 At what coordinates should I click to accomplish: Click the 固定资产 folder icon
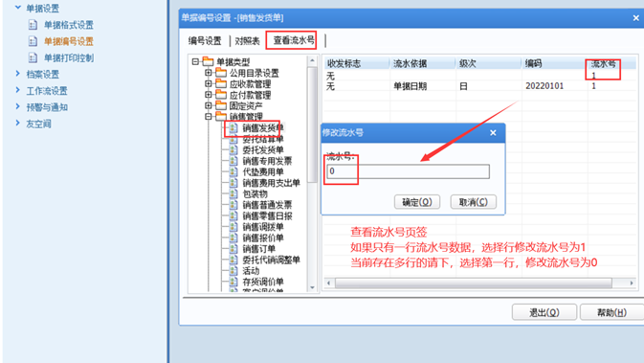(x=221, y=105)
